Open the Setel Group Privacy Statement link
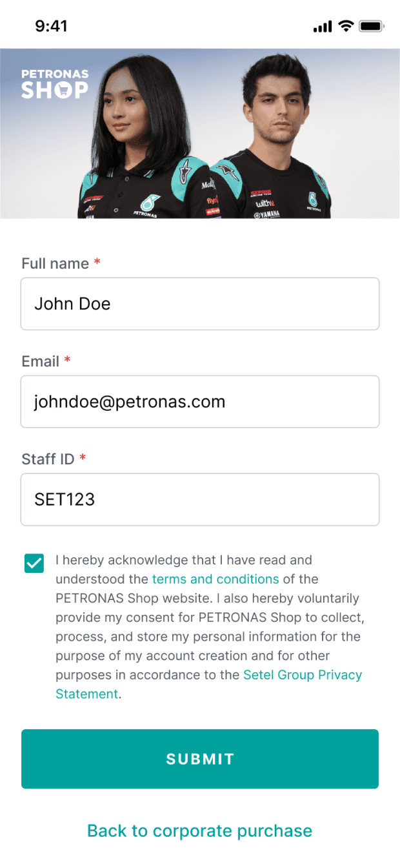 (209, 684)
